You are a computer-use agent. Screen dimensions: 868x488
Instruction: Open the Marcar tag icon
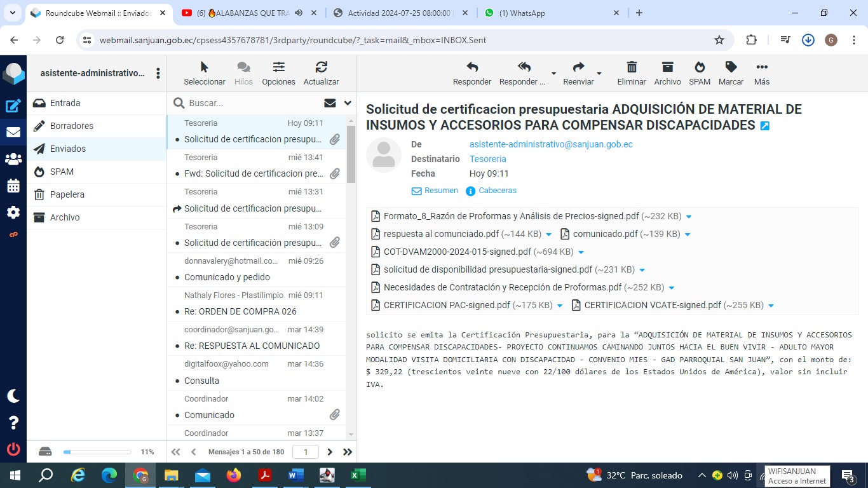pos(731,67)
